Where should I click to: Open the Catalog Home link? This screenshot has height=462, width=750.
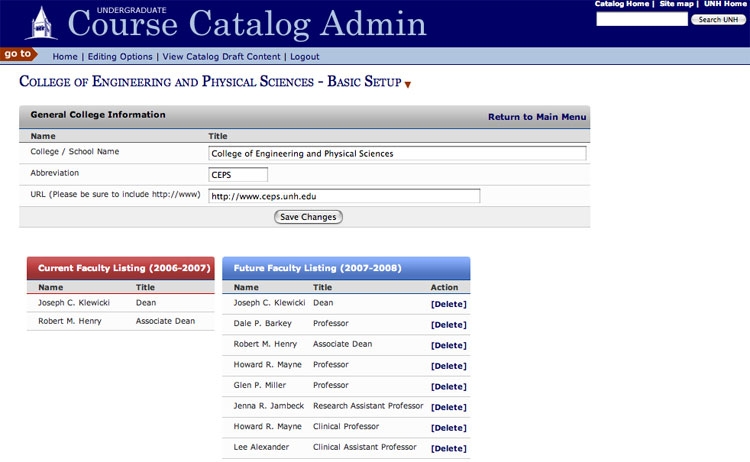pos(622,4)
